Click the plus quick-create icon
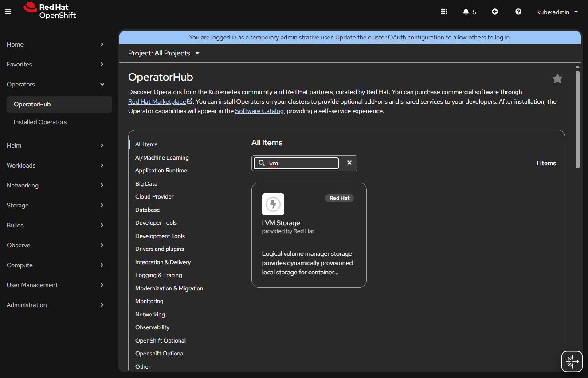The height and width of the screenshot is (378, 588). point(495,12)
